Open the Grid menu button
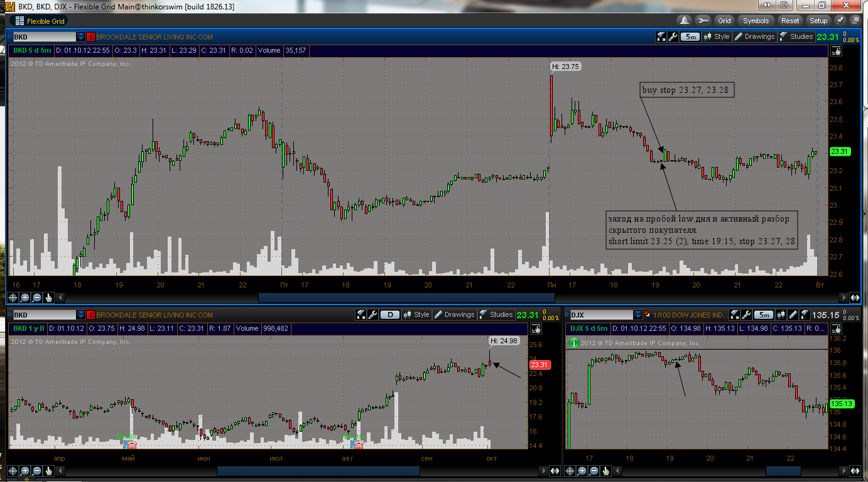The width and height of the screenshot is (868, 482). [724, 20]
